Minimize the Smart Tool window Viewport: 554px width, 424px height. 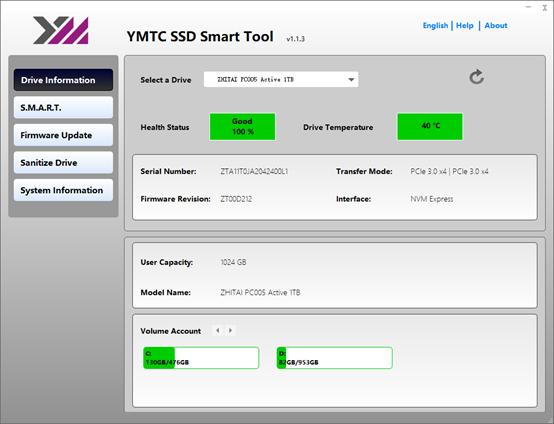point(529,7)
